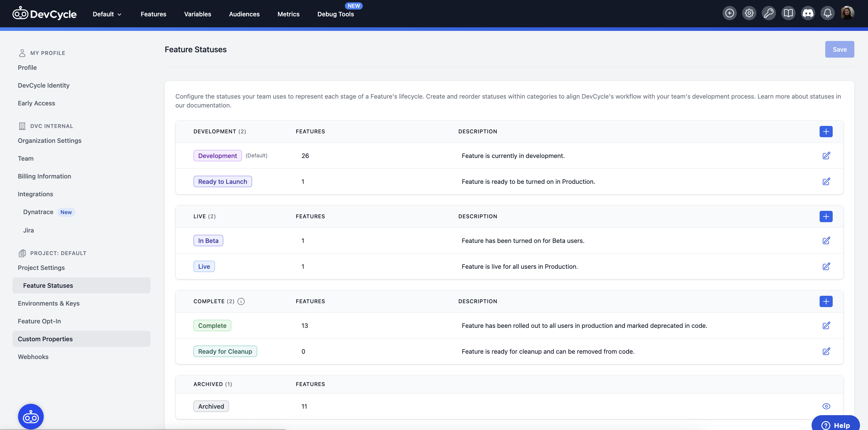This screenshot has width=868, height=430.
Task: Click the key icon for API keys
Action: click(x=769, y=13)
